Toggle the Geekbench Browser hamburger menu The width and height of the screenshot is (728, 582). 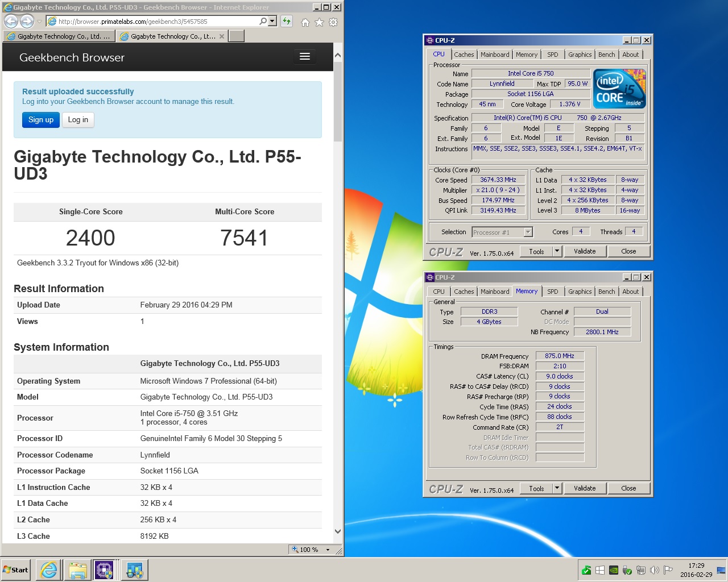(305, 56)
